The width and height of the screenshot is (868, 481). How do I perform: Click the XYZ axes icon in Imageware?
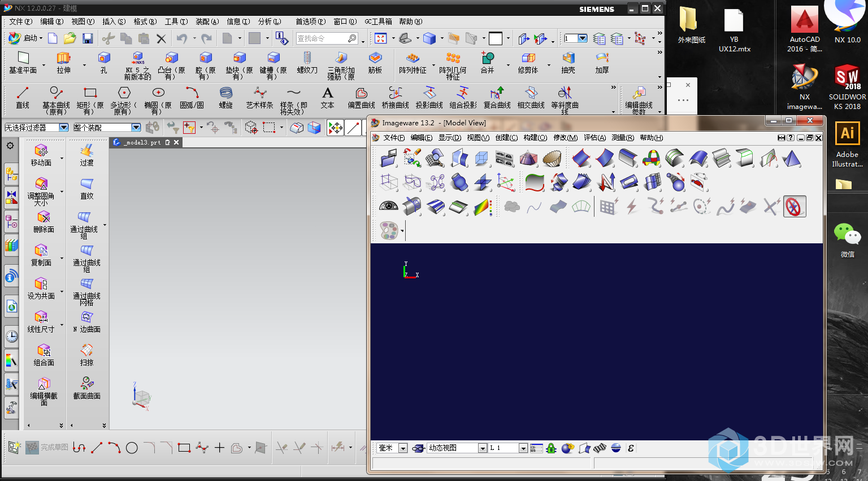505,182
